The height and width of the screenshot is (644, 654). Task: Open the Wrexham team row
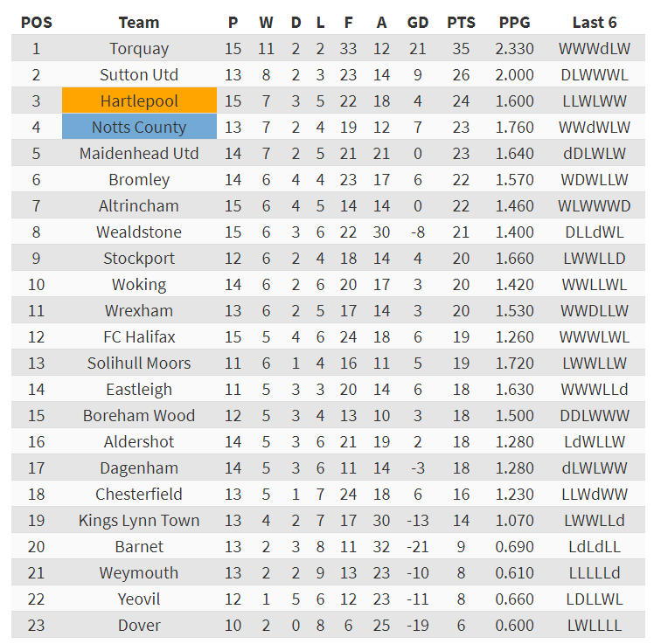(139, 311)
